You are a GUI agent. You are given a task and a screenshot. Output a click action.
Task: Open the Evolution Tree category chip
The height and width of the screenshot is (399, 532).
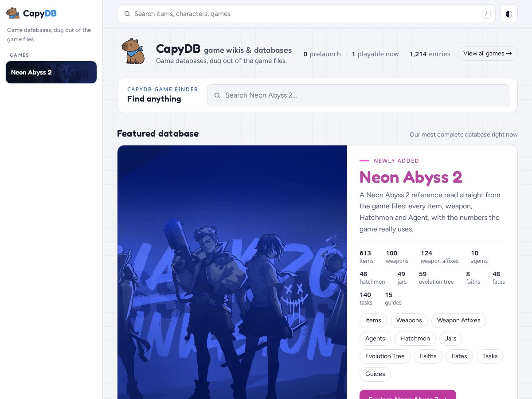point(385,356)
